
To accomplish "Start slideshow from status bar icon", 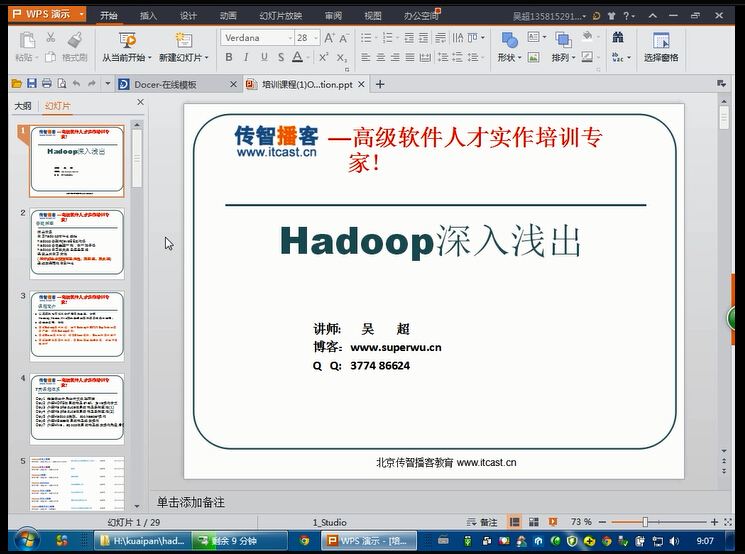I will point(553,522).
